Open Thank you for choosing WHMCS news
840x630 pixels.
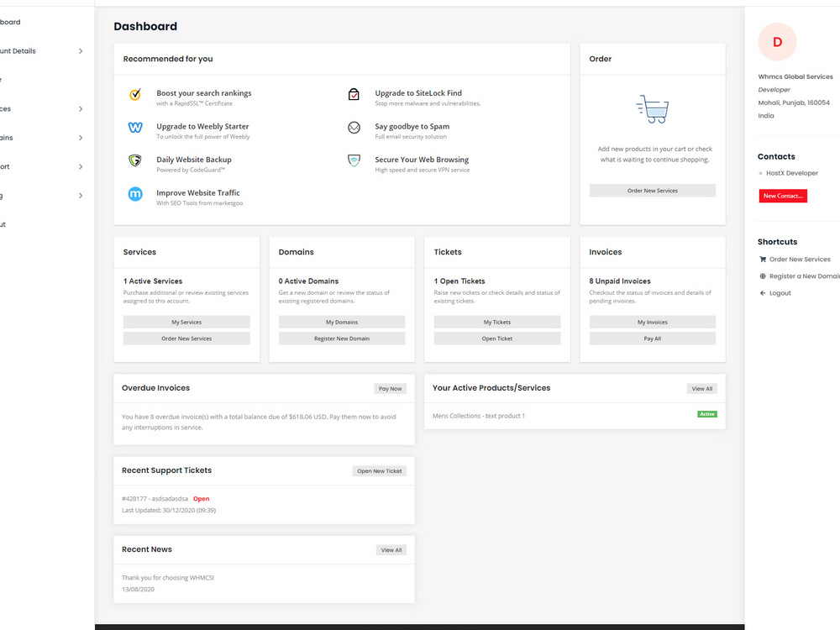click(x=168, y=578)
